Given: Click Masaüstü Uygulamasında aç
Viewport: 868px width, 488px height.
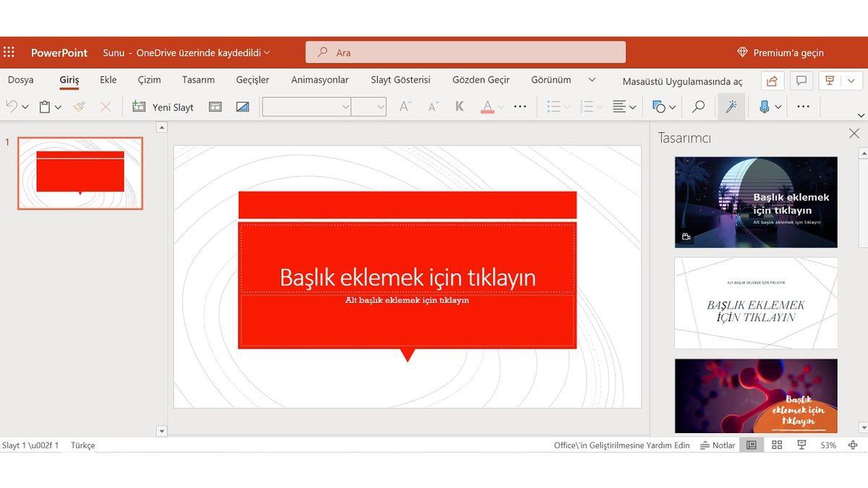Looking at the screenshot, I should point(683,81).
